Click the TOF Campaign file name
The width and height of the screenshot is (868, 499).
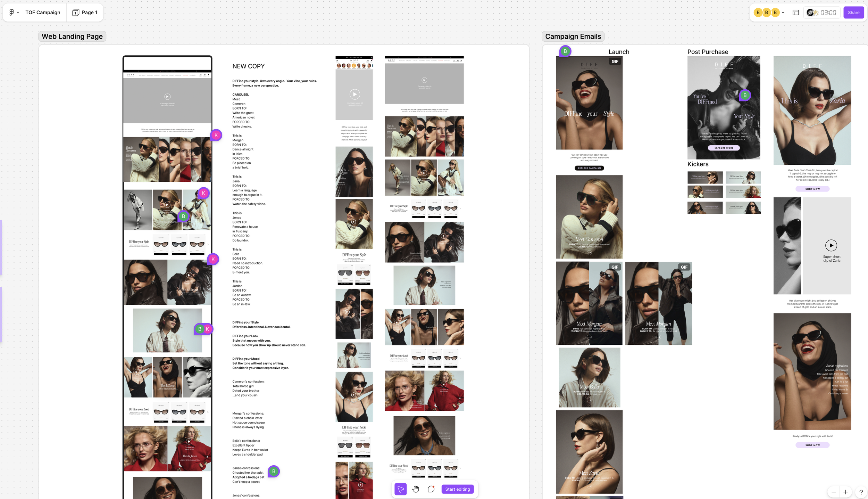click(x=43, y=13)
